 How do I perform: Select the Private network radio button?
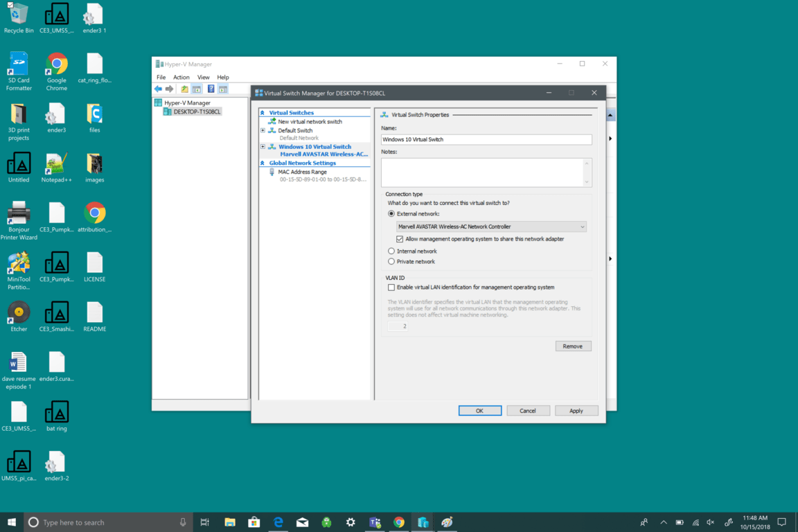point(391,262)
